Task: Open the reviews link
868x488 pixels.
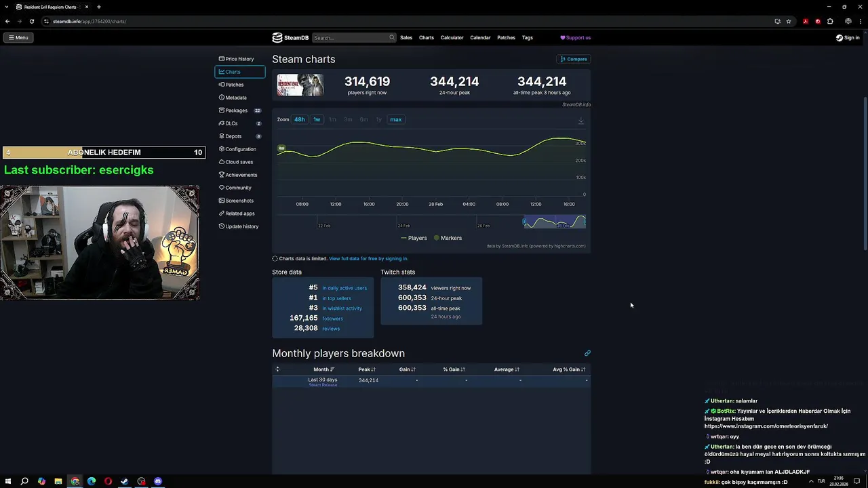Action: tap(331, 329)
